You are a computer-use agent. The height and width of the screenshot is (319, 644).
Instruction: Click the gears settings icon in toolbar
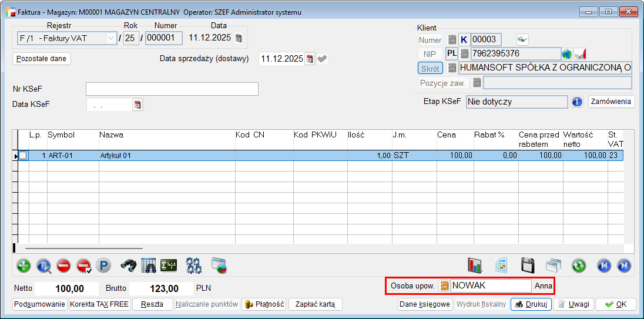tap(194, 266)
